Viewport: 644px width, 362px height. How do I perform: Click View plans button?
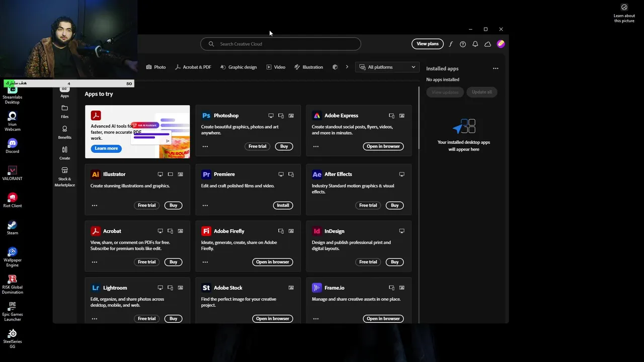coord(428,44)
